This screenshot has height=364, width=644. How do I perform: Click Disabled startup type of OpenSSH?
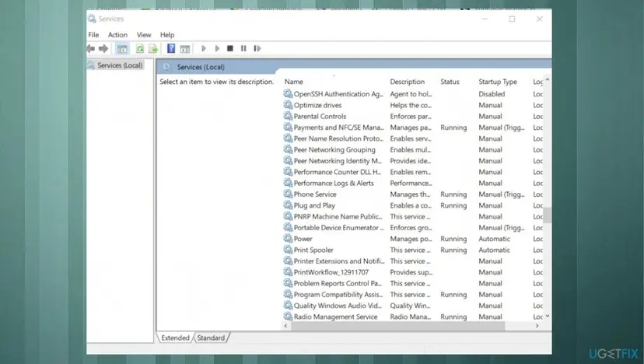tap(492, 93)
